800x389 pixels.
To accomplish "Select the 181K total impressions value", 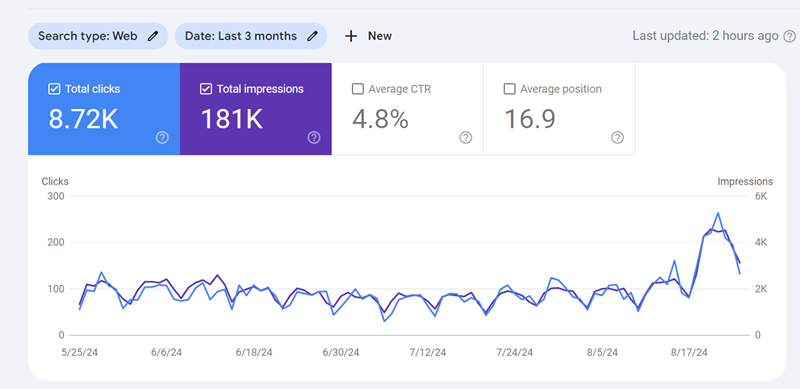I will pos(232,119).
